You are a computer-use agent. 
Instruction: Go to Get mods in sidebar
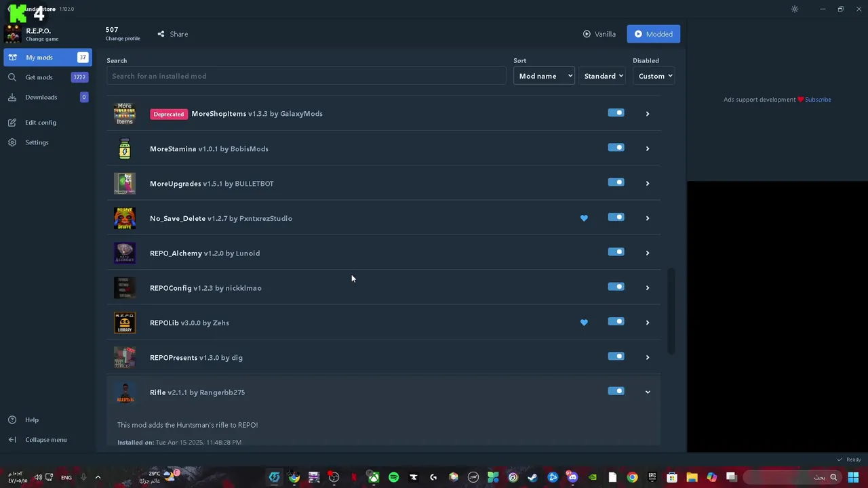pos(47,77)
